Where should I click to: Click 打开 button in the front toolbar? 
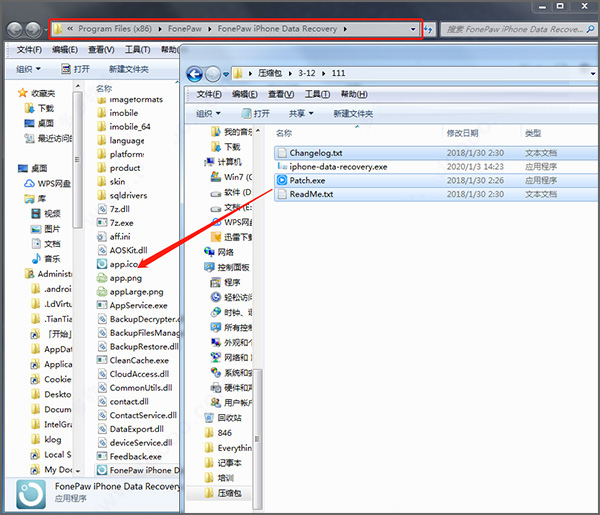pyautogui.click(x=256, y=113)
